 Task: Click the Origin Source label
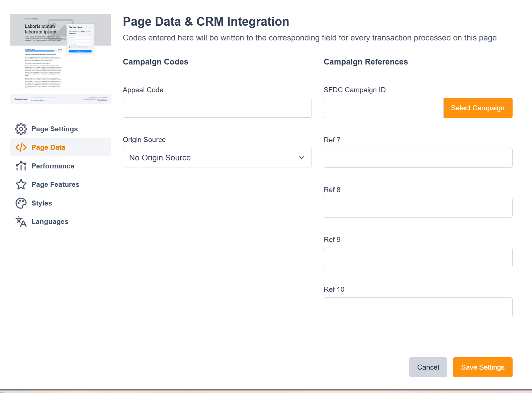(x=144, y=140)
